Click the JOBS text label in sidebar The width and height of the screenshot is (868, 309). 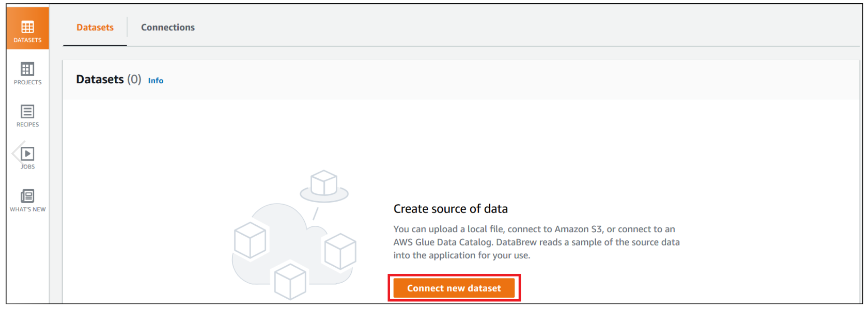point(28,166)
